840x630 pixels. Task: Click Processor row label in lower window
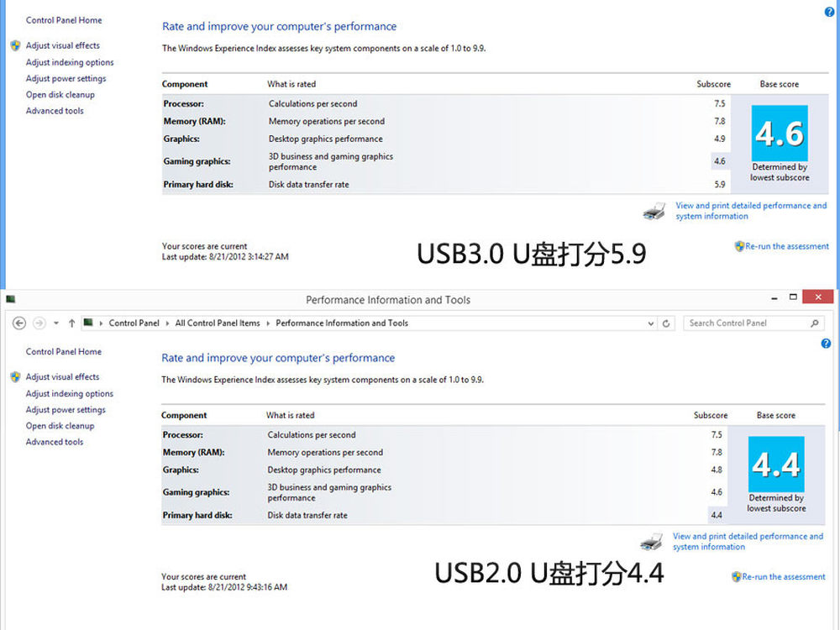click(x=182, y=435)
